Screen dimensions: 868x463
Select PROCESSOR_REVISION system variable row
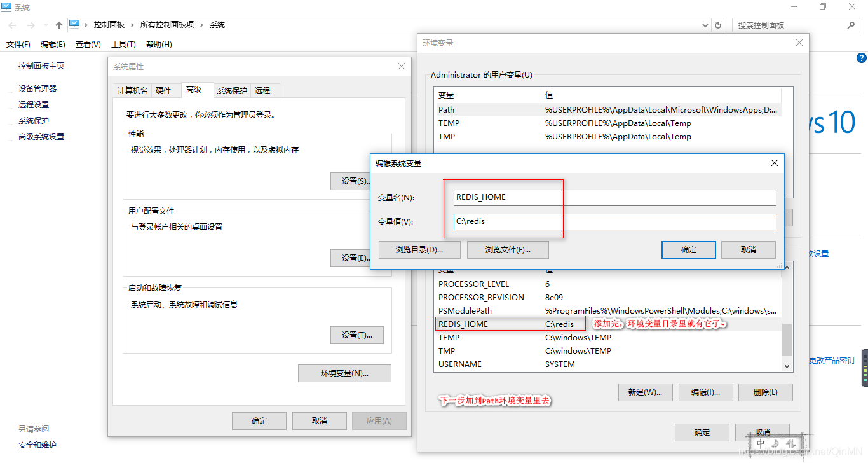608,298
